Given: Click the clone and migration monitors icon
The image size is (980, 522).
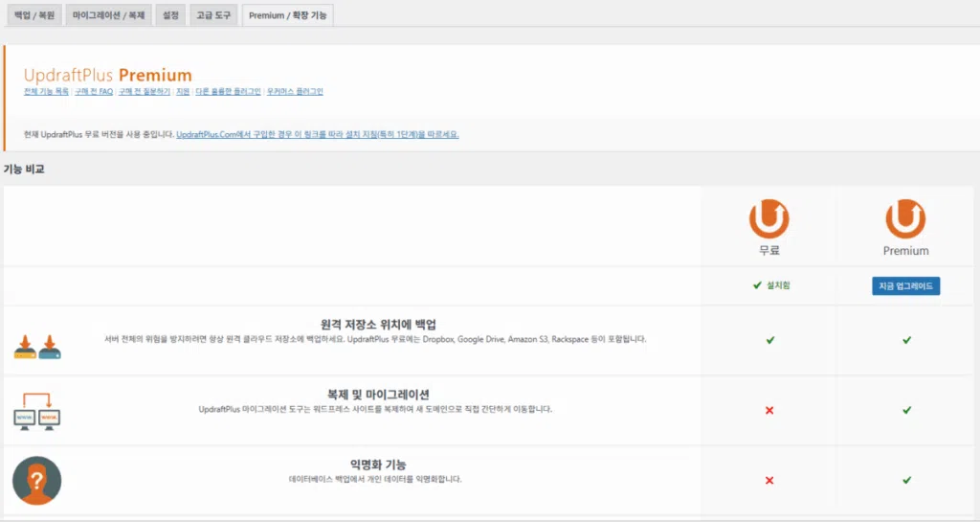Looking at the screenshot, I should tap(38, 410).
